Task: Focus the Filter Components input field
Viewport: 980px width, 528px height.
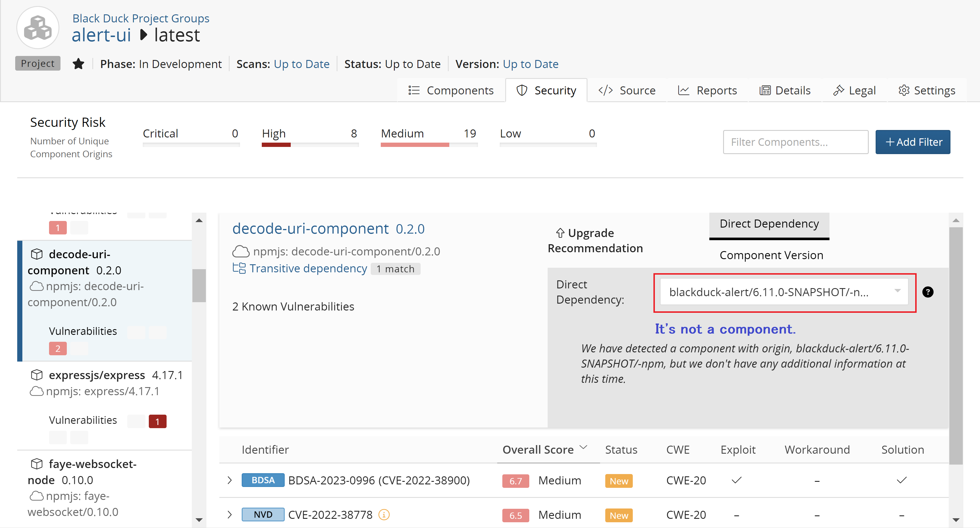Action: (x=795, y=142)
